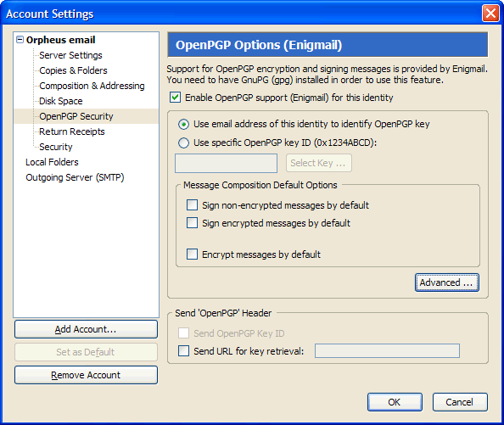Dismiss the dialog with Cancel
Viewport: 504px width, 425px height.
[x=460, y=402]
